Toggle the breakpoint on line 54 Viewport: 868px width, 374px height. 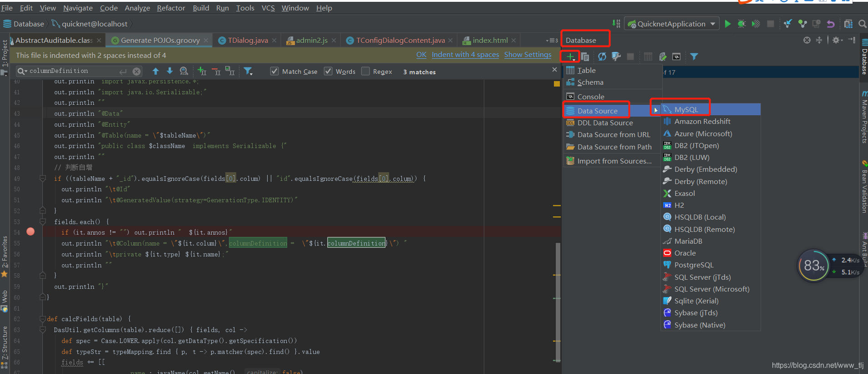click(x=30, y=231)
